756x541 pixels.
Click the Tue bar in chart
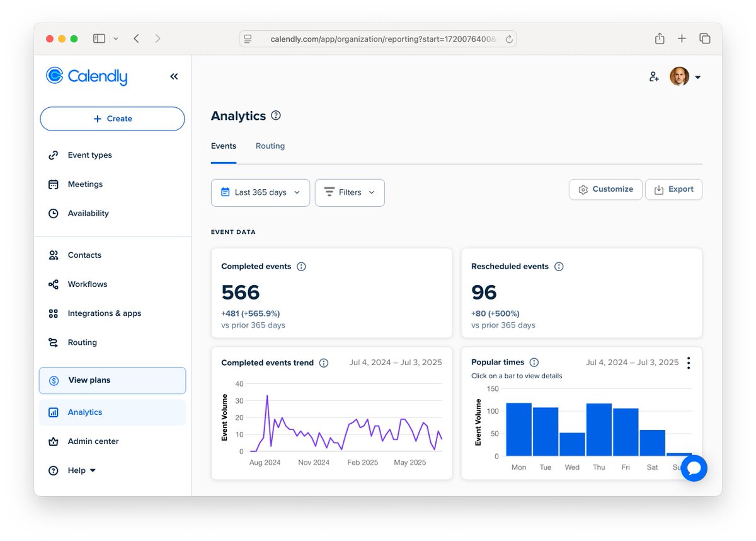coord(546,432)
